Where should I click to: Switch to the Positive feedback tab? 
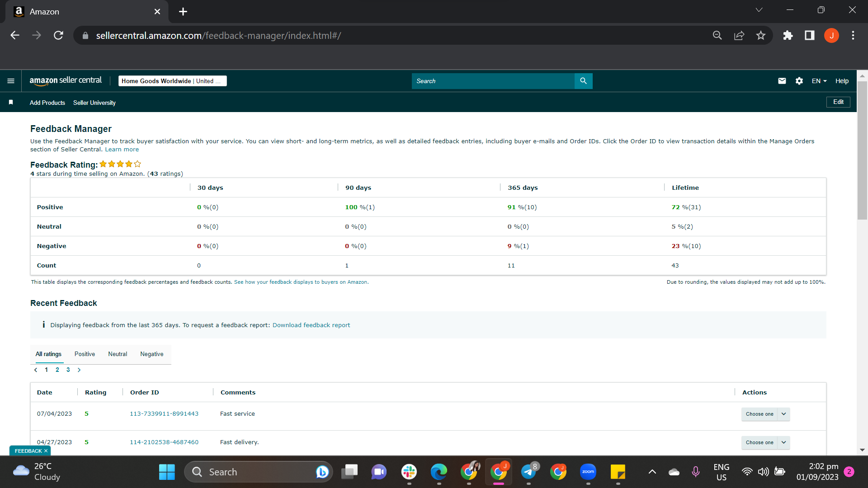[x=85, y=354]
